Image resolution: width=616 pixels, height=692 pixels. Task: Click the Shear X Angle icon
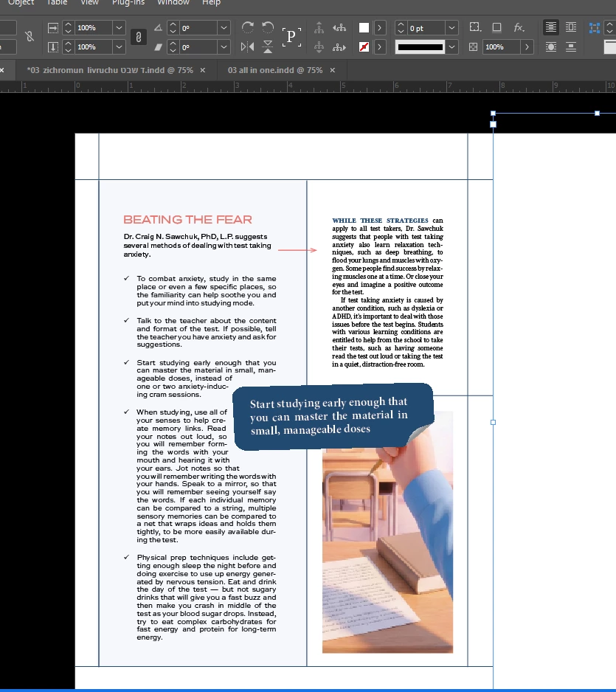click(158, 46)
